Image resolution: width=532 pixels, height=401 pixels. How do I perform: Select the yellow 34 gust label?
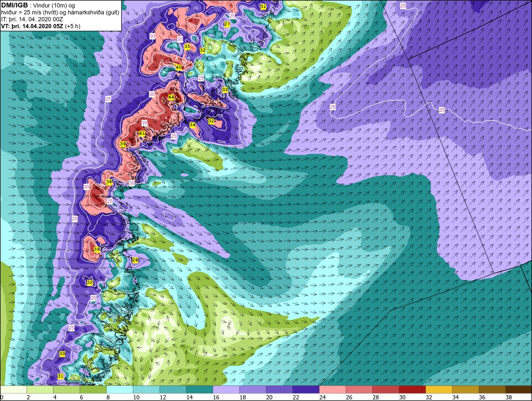pos(193,125)
